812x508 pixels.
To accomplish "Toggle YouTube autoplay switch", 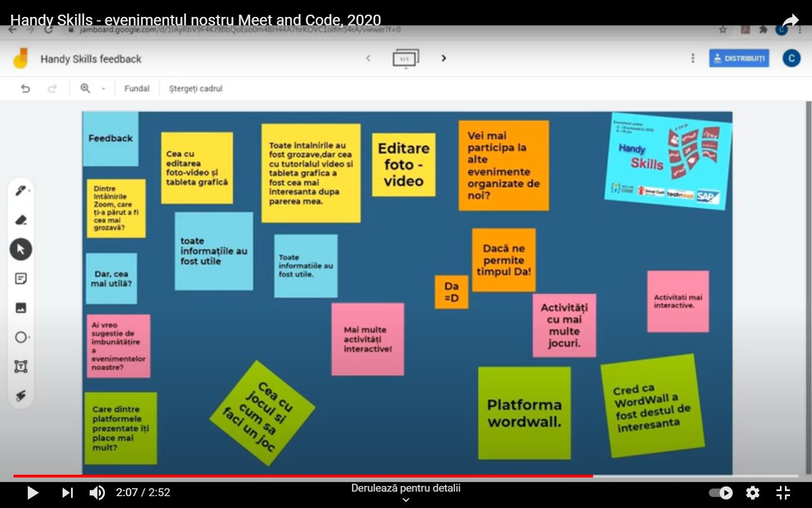I will [721, 493].
